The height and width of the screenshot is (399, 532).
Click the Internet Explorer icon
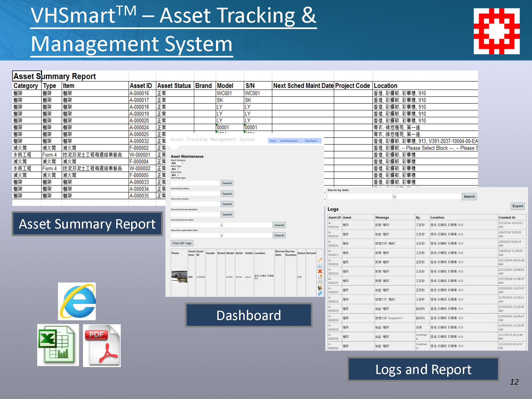coord(77,301)
